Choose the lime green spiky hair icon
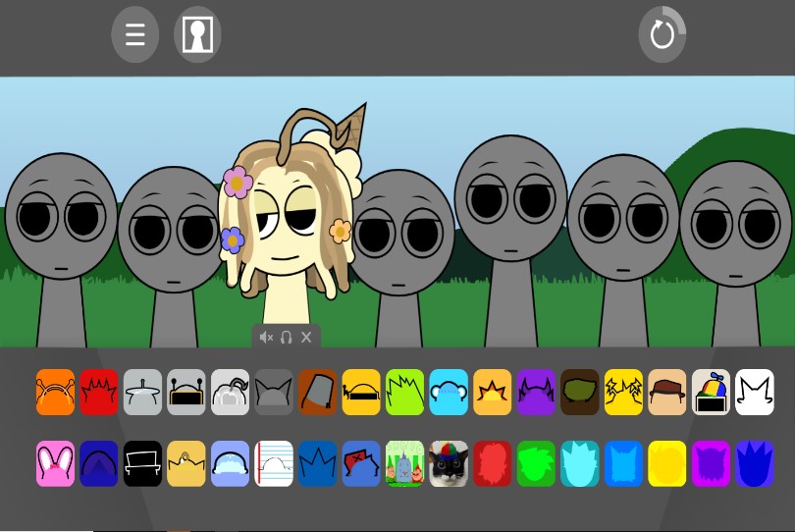Screen dimensions: 795x532 [404, 392]
